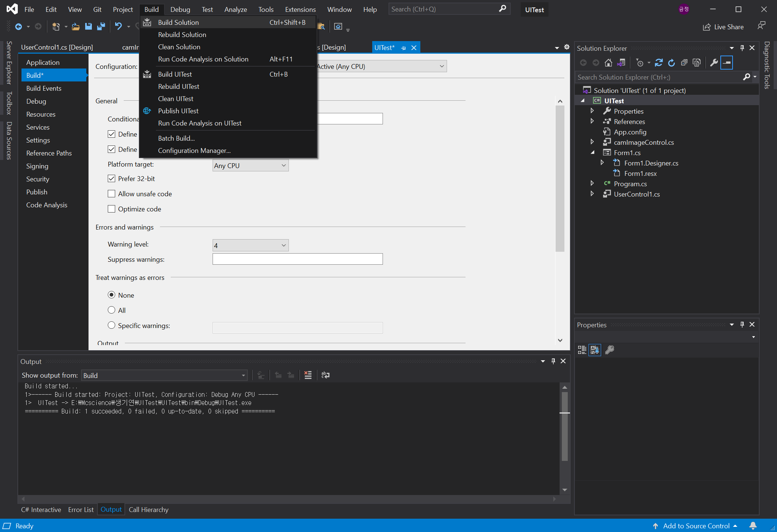Click Clear All icon in Output toolbar

(308, 375)
